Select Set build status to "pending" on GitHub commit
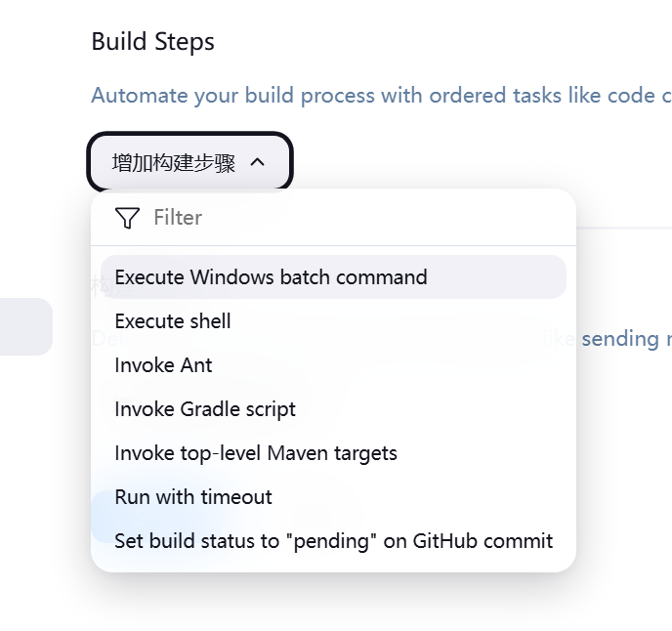 tap(333, 541)
